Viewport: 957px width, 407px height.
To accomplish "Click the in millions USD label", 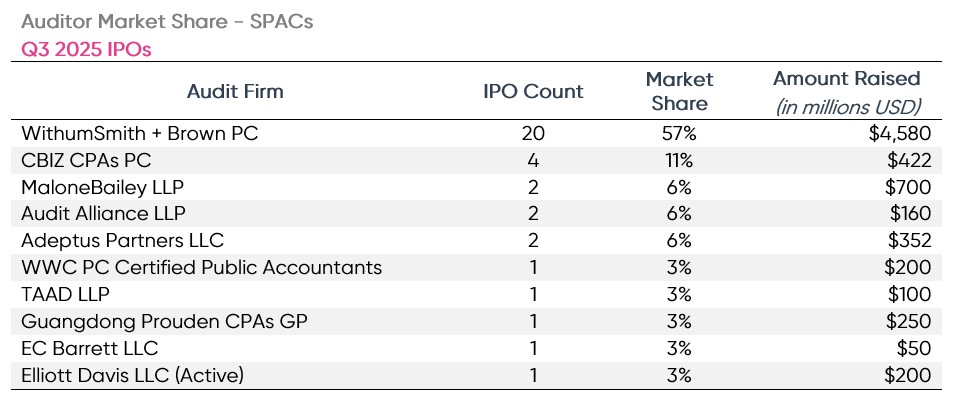I will point(848,106).
